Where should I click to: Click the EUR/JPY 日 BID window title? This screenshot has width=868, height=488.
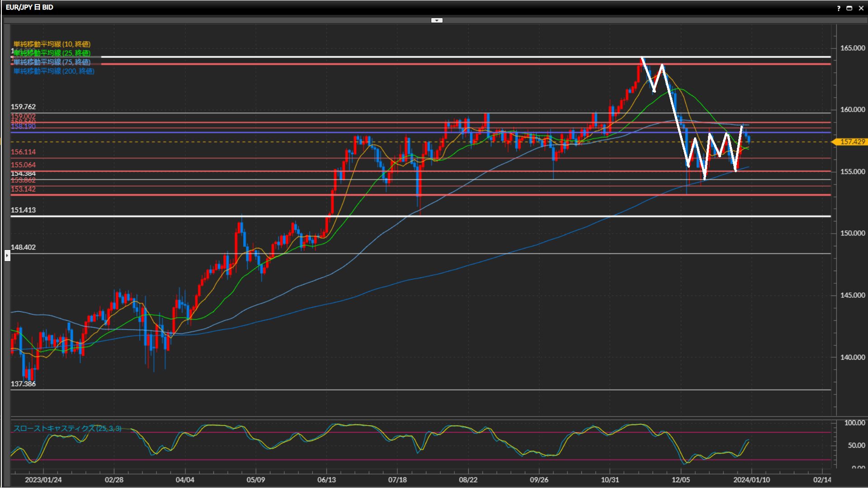pos(29,8)
